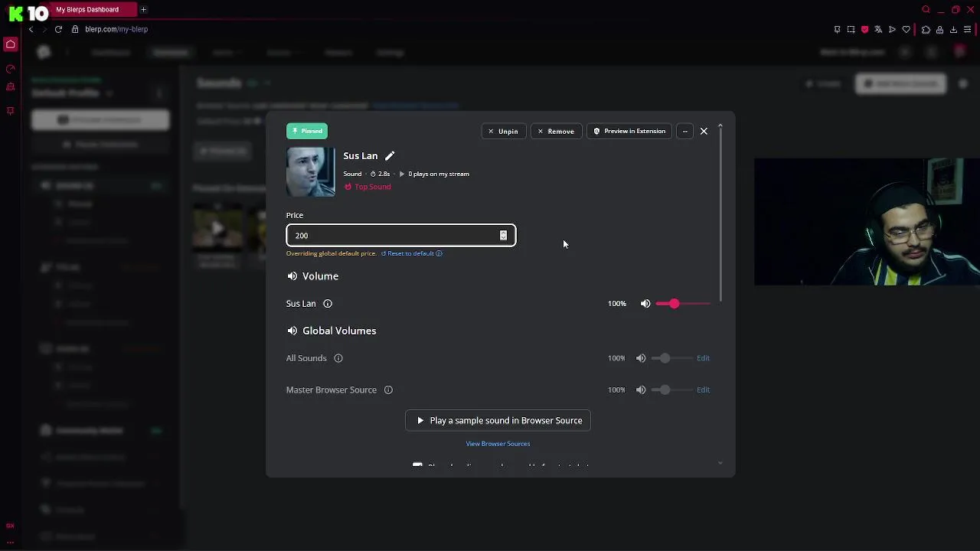Mute the Sus Lan sound volume
This screenshot has height=551, width=980.
(x=645, y=304)
